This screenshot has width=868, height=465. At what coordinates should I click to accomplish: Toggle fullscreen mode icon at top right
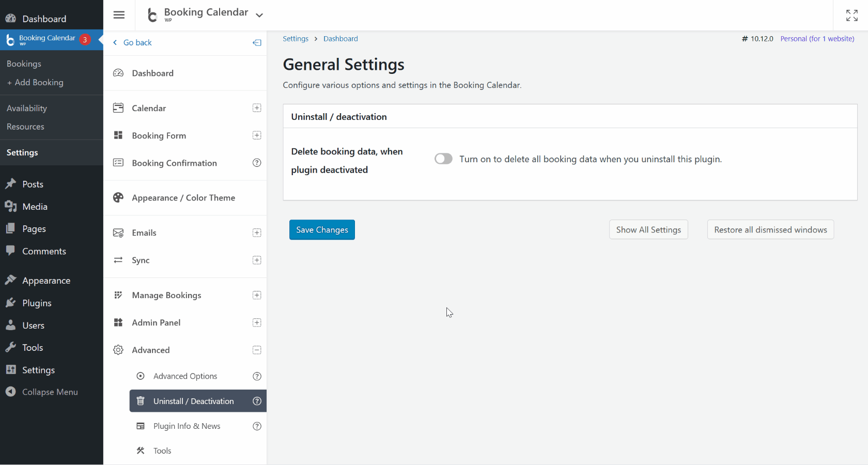852,16
